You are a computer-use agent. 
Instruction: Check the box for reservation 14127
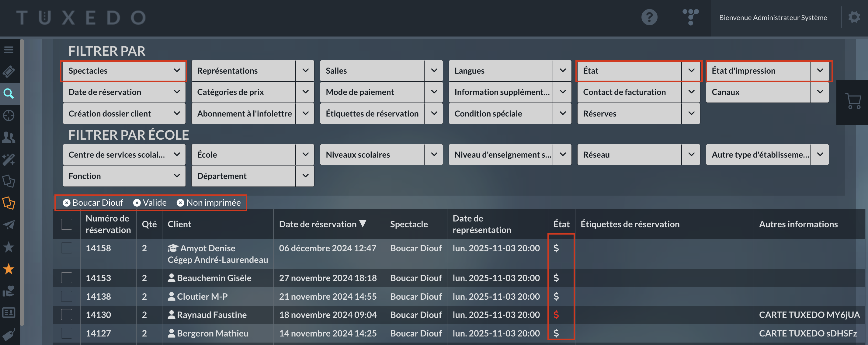[67, 333]
